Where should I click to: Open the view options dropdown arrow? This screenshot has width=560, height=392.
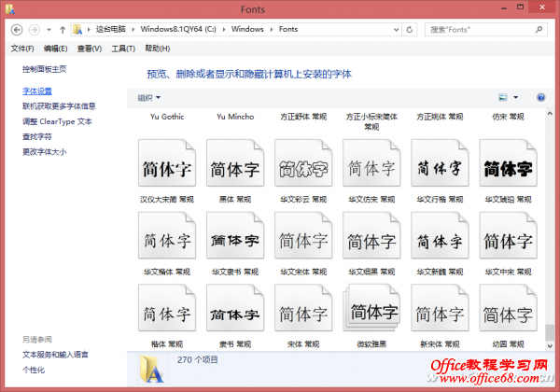[515, 97]
